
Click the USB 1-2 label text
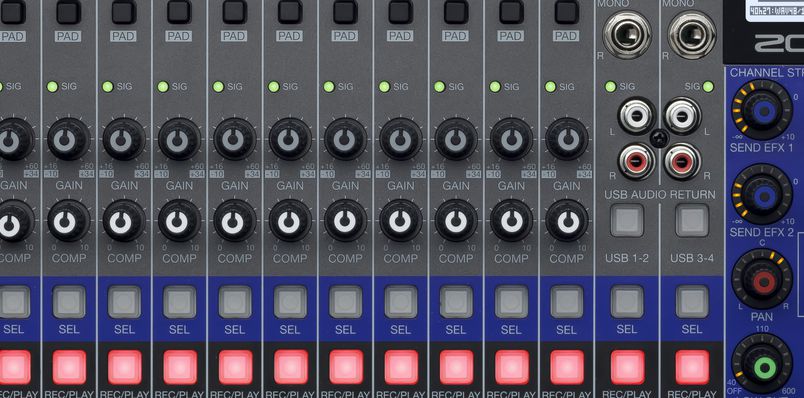coord(627,258)
